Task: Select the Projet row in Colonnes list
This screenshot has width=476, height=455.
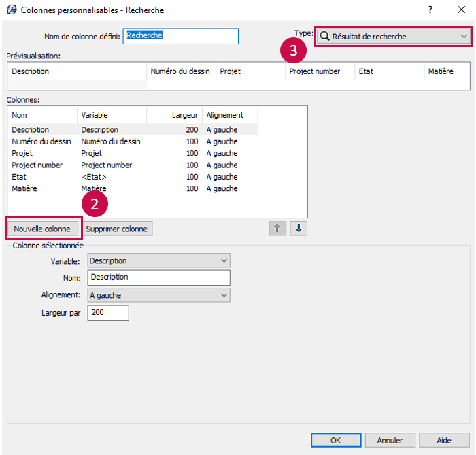Action: point(134,153)
